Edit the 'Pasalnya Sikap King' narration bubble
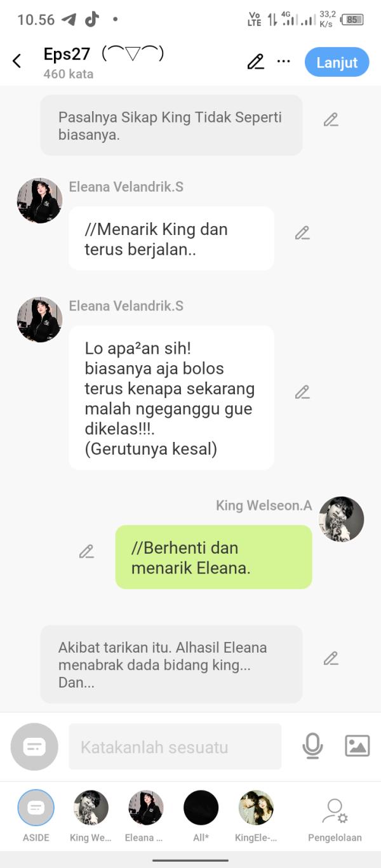Screen dimensions: 381x868 tap(331, 119)
